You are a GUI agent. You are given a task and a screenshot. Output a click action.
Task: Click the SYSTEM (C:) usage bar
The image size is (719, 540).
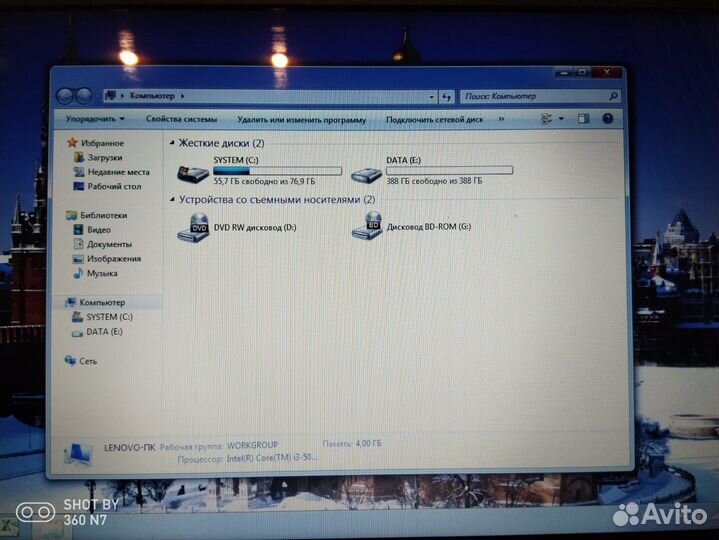277,171
